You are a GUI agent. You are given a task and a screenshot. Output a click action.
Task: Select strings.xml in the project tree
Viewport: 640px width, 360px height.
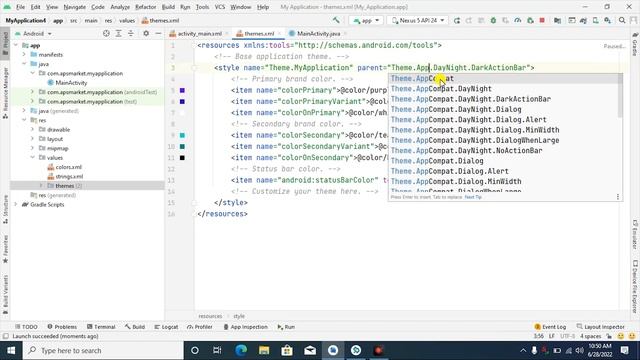tap(65, 176)
